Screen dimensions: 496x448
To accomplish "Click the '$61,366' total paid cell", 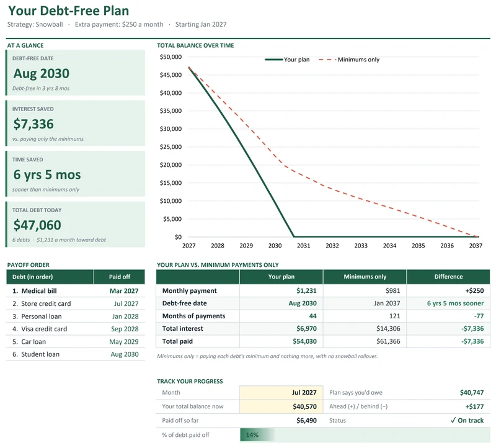I will coord(365,341).
